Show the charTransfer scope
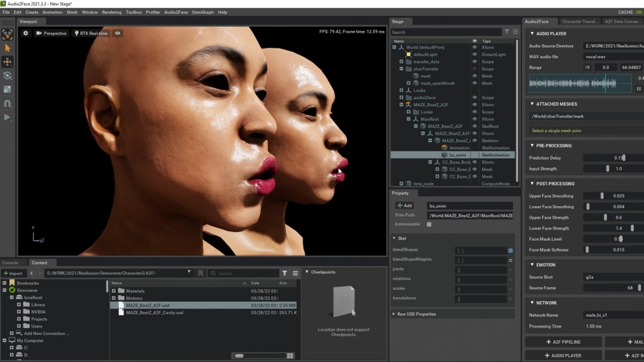This screenshot has height=362, width=644. click(475, 69)
